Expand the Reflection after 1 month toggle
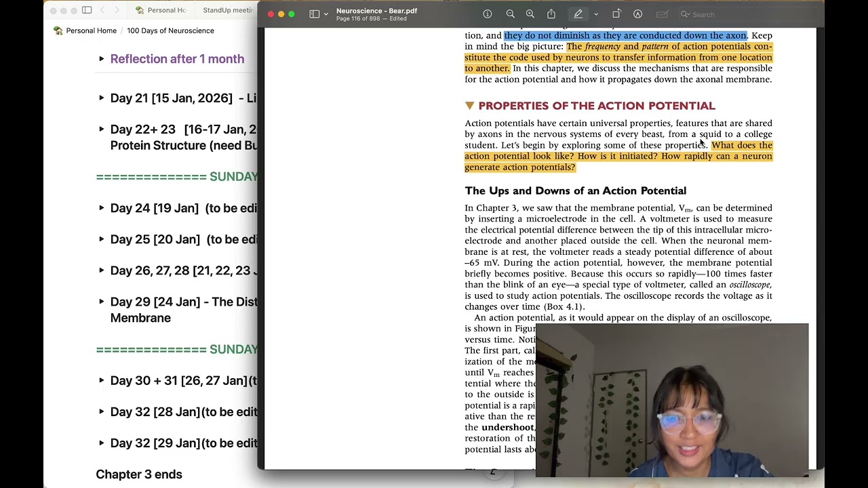 tap(102, 59)
